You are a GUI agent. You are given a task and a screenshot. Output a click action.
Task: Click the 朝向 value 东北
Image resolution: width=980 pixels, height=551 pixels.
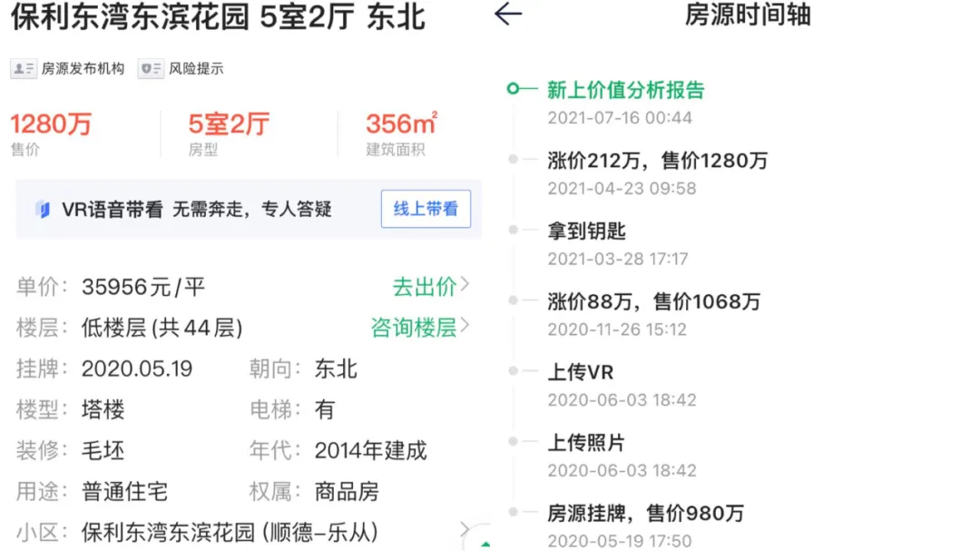click(336, 369)
